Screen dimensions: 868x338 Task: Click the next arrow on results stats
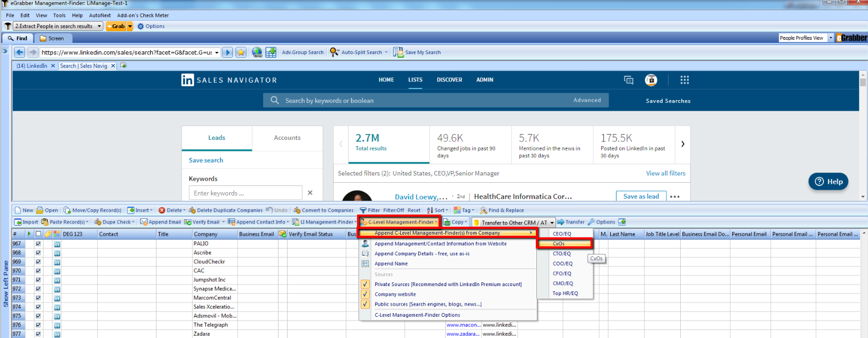[x=683, y=144]
